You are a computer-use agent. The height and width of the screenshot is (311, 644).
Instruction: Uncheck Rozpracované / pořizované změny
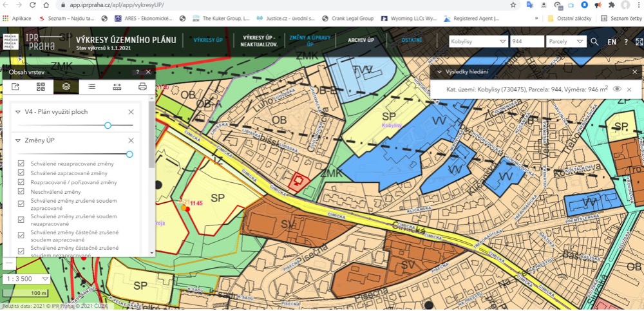pos(21,182)
